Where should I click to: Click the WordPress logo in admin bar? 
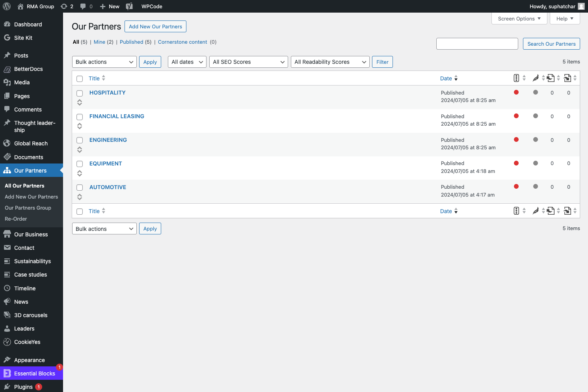tap(7, 6)
